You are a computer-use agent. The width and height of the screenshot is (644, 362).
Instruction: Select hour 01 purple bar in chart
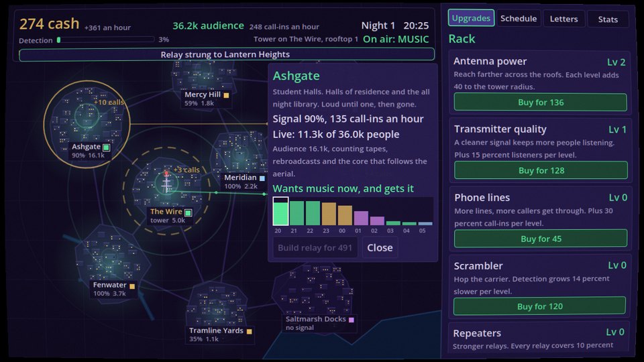(361, 218)
